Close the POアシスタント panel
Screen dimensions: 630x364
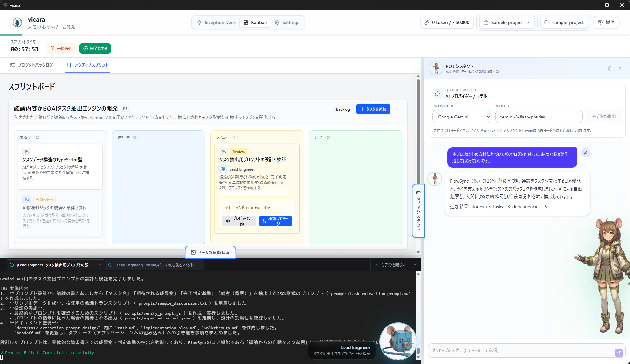click(x=620, y=68)
